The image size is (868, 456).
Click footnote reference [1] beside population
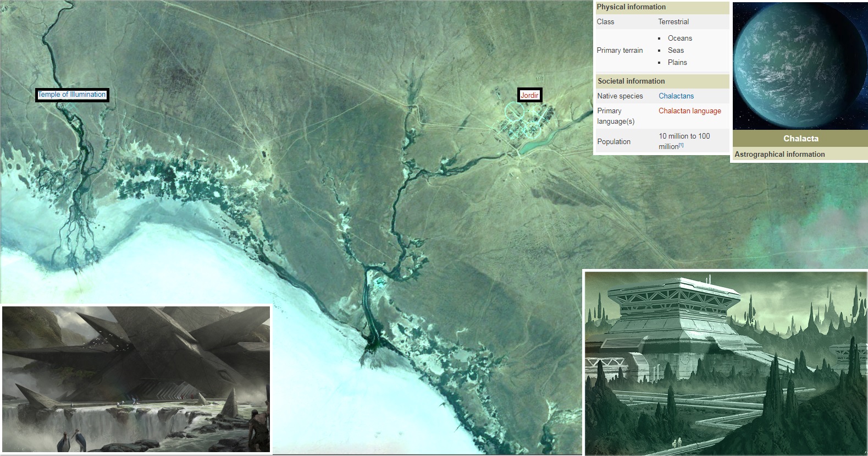[x=681, y=145]
